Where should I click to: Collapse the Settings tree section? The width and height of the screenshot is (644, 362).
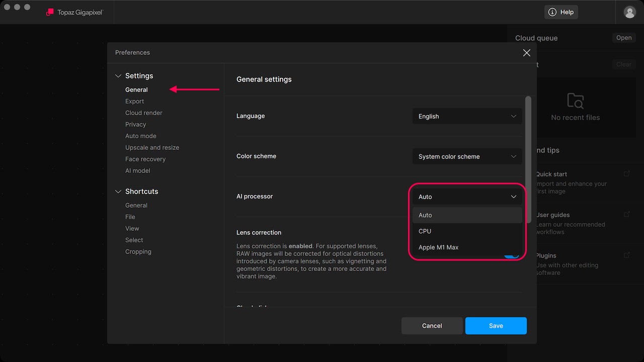pyautogui.click(x=119, y=76)
